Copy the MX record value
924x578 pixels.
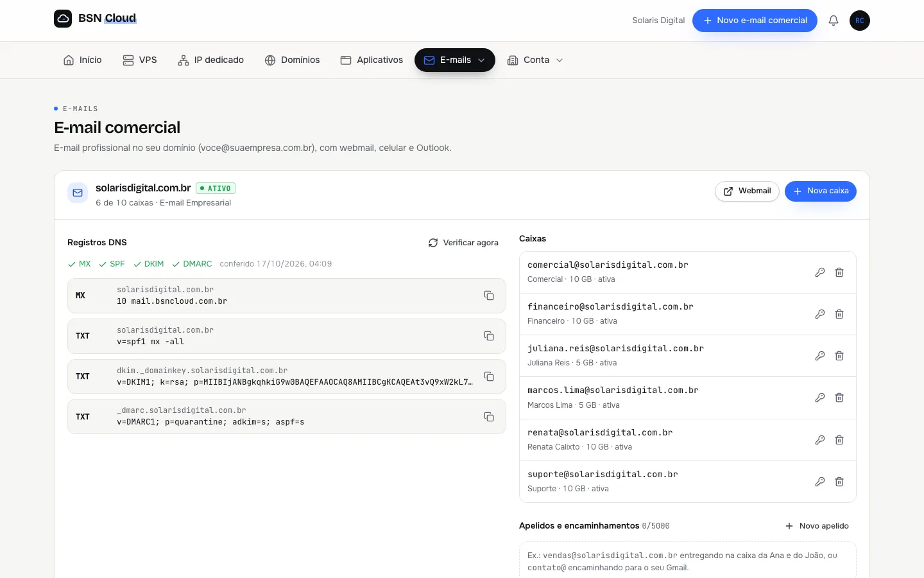[x=489, y=295]
